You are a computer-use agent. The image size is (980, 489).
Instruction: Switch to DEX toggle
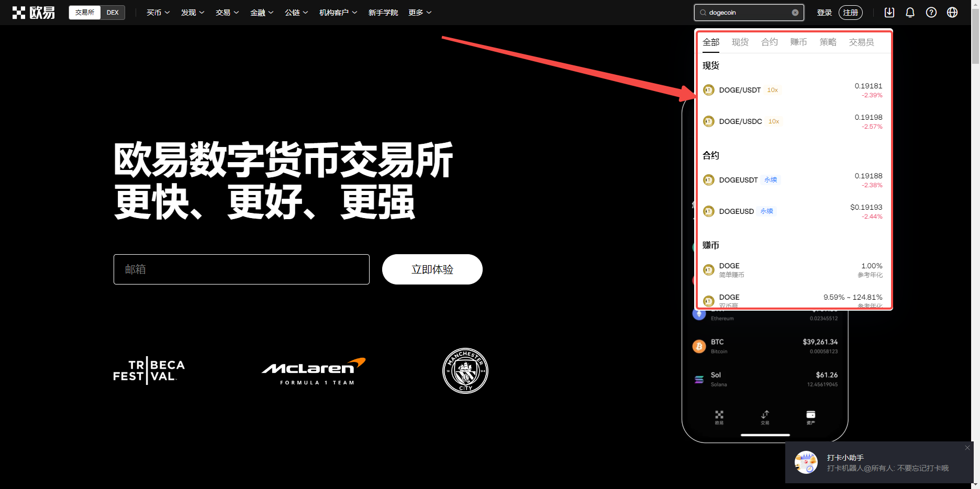click(113, 13)
